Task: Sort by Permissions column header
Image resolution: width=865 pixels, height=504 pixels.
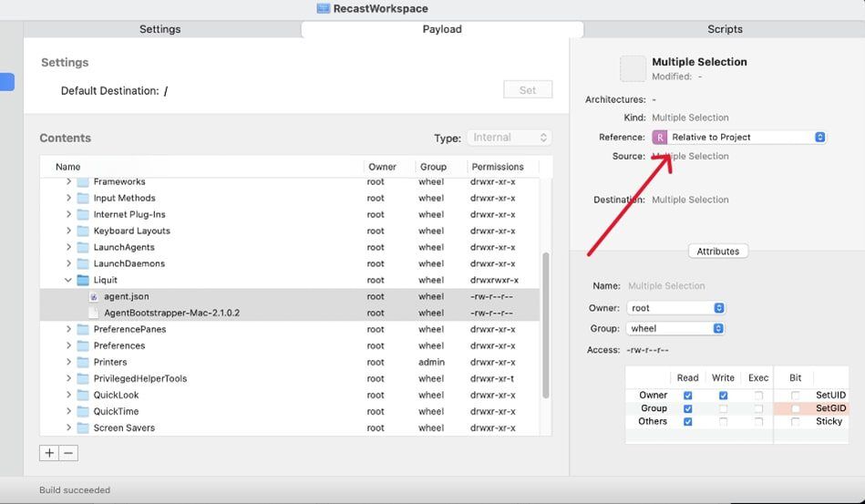Action: pos(502,167)
